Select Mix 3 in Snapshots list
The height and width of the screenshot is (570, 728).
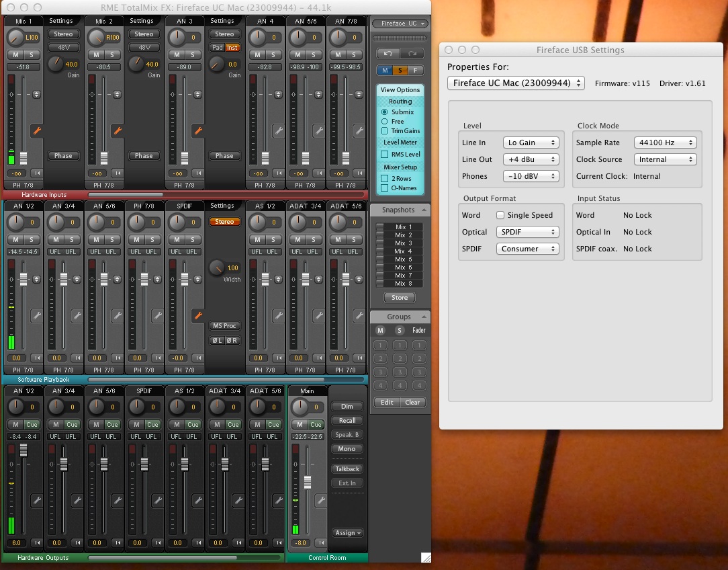(x=403, y=243)
